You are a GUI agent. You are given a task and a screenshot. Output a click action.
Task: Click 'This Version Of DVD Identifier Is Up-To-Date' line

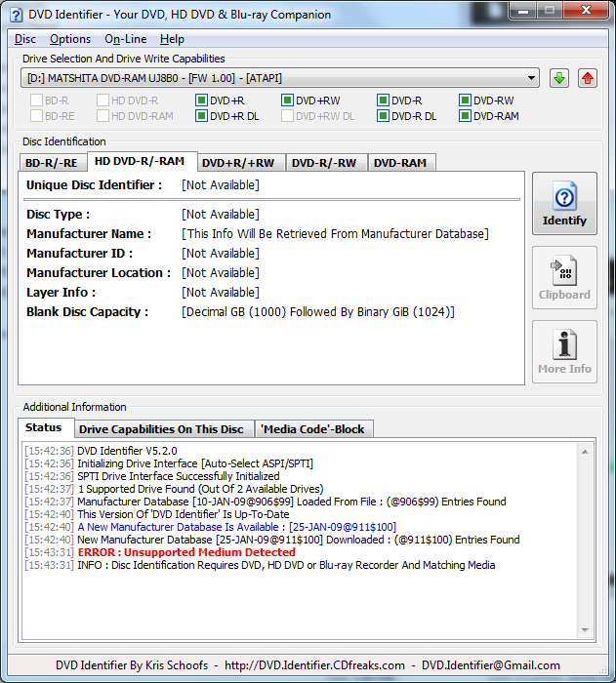(x=184, y=514)
